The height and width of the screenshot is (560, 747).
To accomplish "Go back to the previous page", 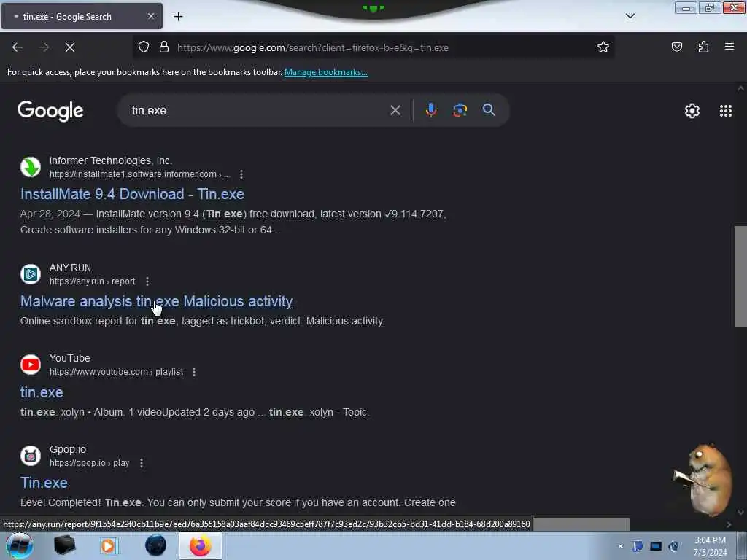I will (18, 47).
